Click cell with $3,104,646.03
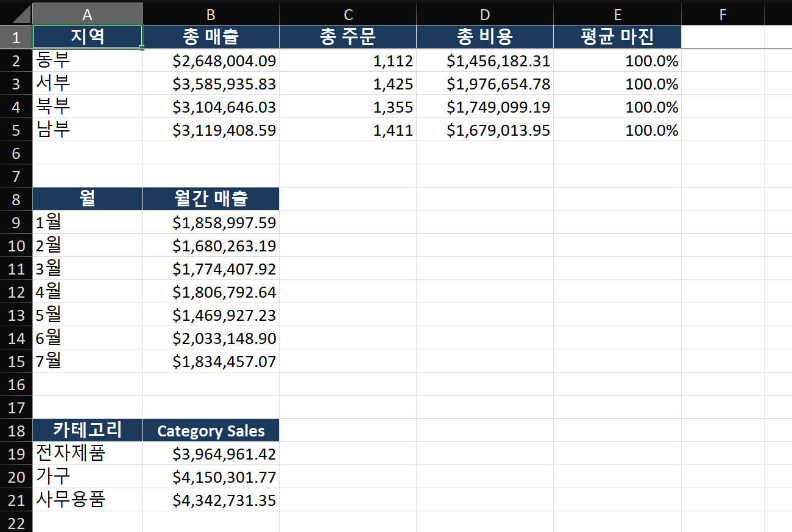This screenshot has height=532, width=792. (x=211, y=107)
